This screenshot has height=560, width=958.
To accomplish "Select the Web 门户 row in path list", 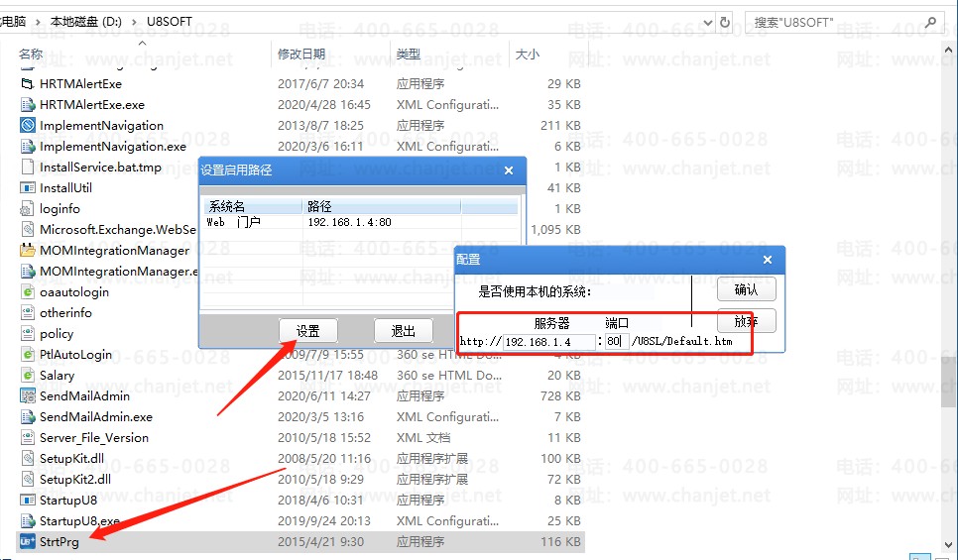I will click(362, 222).
